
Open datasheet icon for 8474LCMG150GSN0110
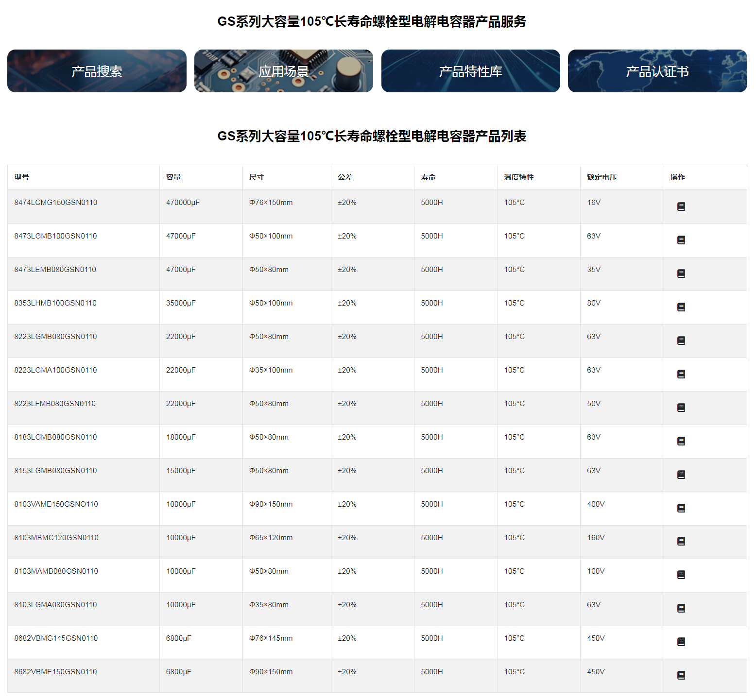pos(681,207)
